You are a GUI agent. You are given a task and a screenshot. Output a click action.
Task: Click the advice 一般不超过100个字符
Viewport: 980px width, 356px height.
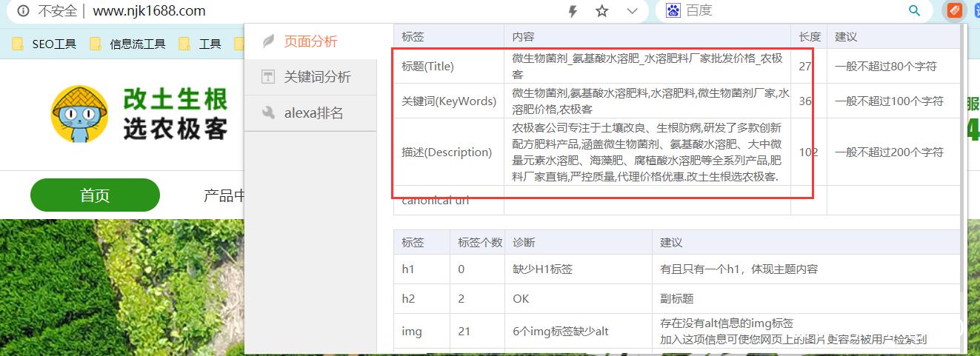888,101
